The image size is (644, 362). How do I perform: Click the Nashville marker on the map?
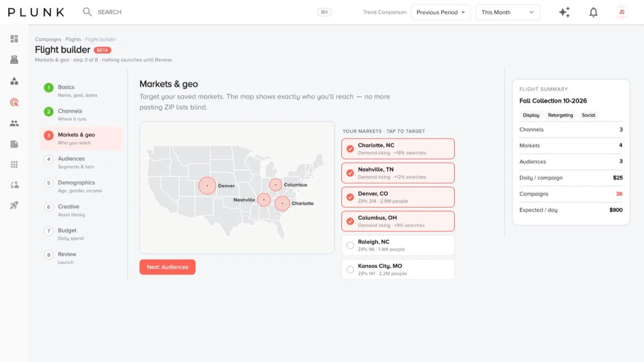[264, 200]
